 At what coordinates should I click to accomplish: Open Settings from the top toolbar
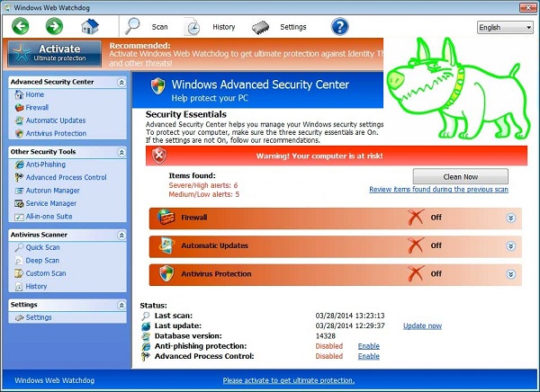pyautogui.click(x=281, y=27)
